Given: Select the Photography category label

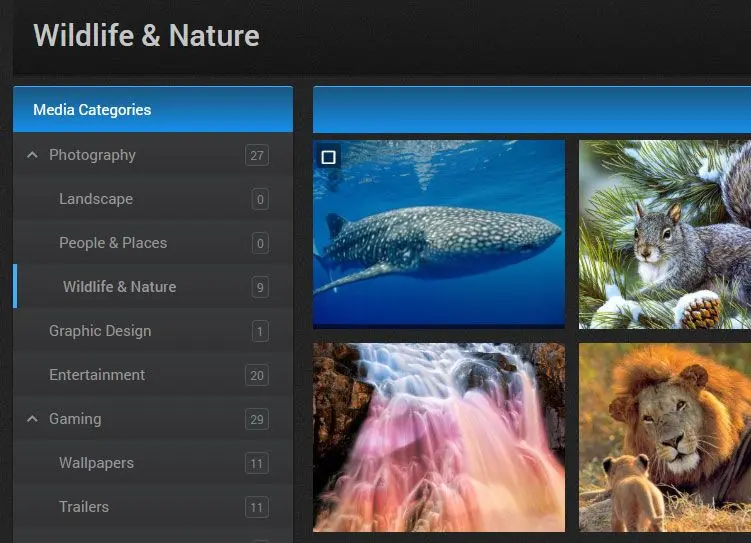Looking at the screenshot, I should coord(92,155).
